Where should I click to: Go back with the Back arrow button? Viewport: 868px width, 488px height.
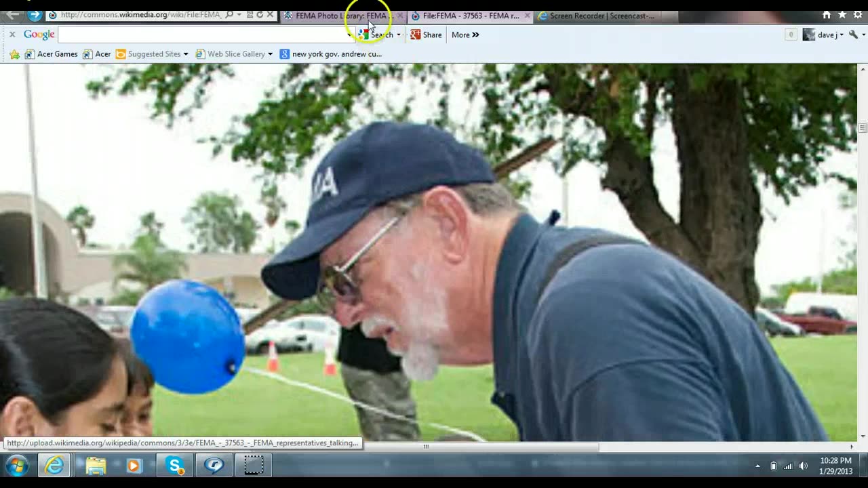[x=13, y=14]
